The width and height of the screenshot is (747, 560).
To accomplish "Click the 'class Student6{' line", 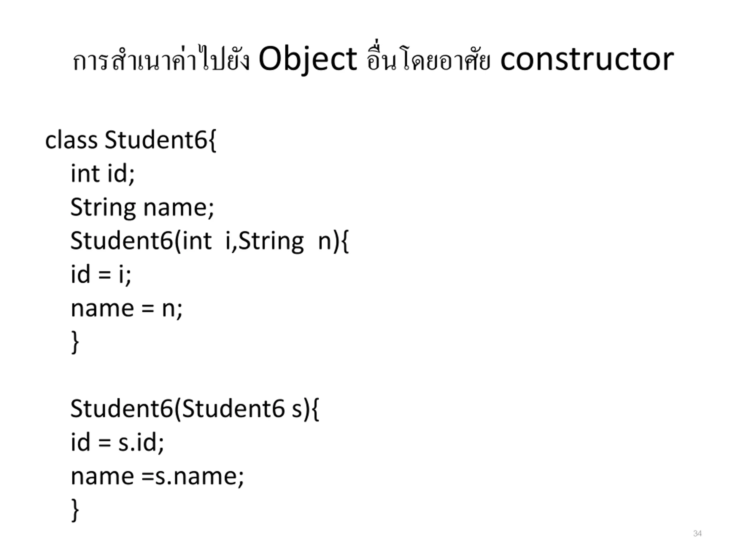I will (131, 140).
